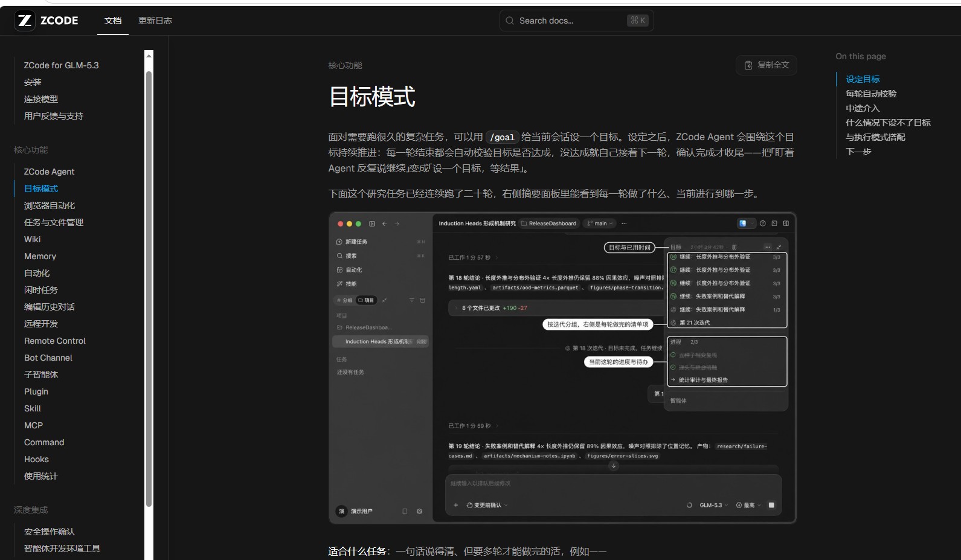Open the Skill docs page
This screenshot has width=961, height=560.
(33, 408)
